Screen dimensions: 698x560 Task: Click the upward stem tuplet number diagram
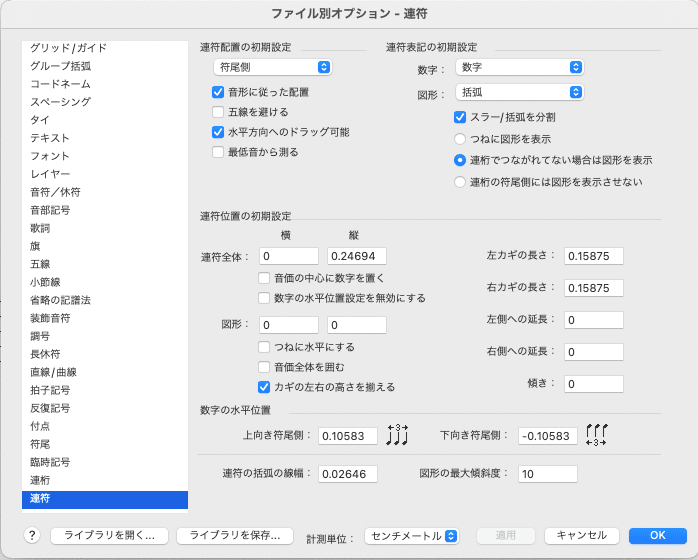397,435
